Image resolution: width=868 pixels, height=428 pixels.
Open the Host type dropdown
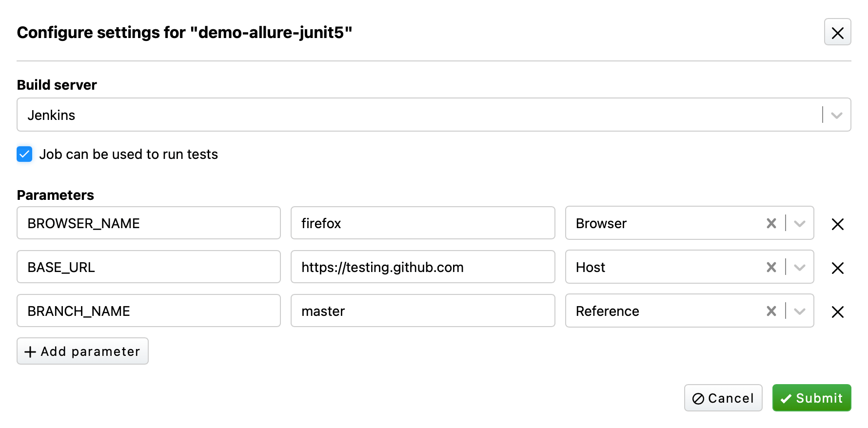(x=799, y=267)
